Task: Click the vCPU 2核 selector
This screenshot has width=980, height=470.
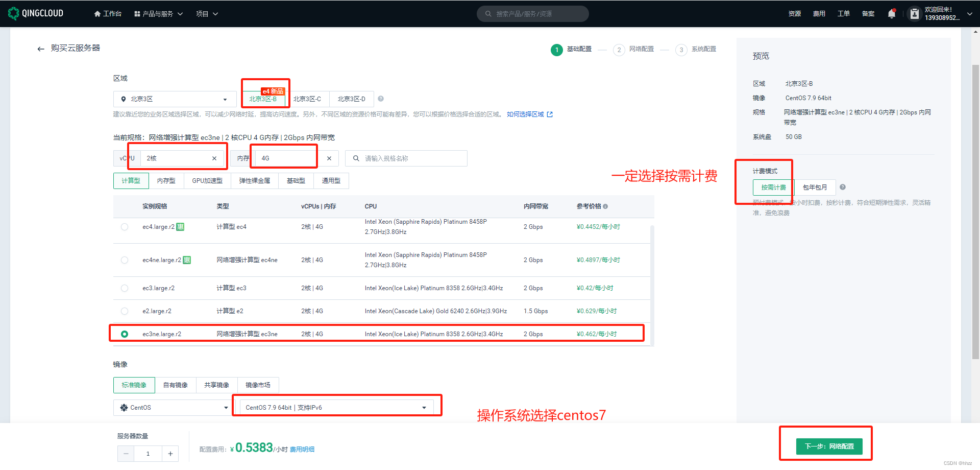Action: click(x=182, y=158)
